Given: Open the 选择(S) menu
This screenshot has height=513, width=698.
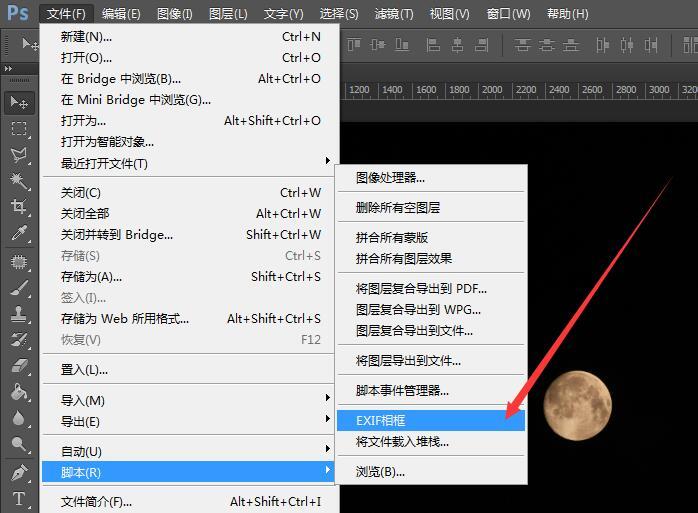Looking at the screenshot, I should 339,14.
